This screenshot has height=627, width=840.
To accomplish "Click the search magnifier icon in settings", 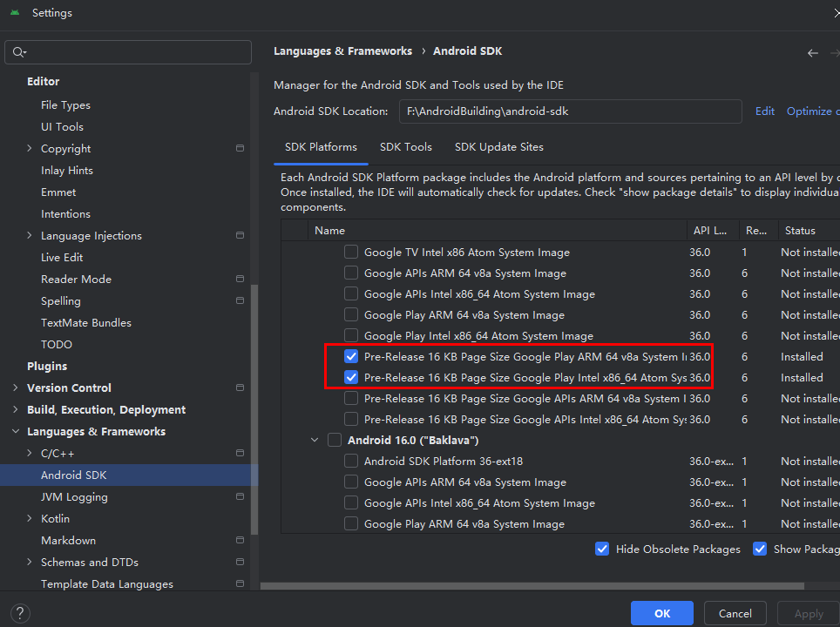I will pos(19,52).
